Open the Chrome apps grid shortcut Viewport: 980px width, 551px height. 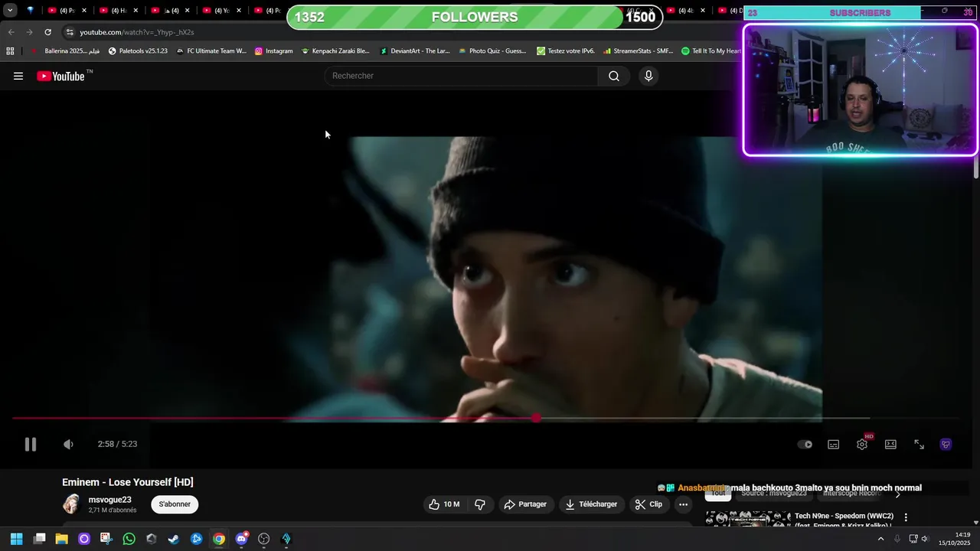[x=10, y=51]
